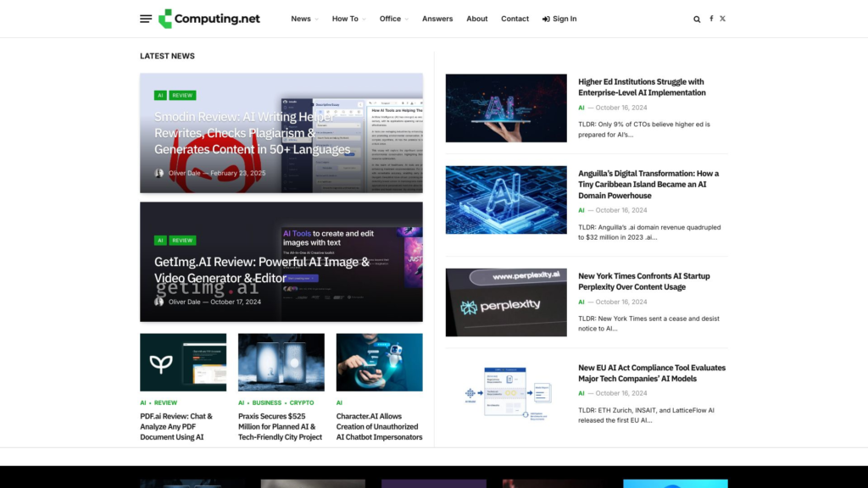Open Higher Ed Institutions Struggle headline
This screenshot has width=868, height=488.
tap(643, 87)
